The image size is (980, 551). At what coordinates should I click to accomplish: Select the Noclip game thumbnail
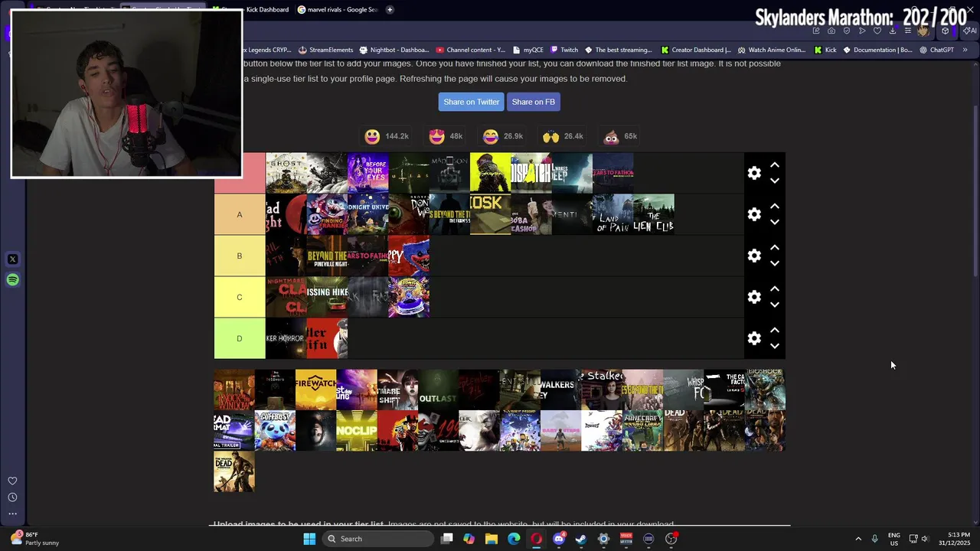click(357, 431)
